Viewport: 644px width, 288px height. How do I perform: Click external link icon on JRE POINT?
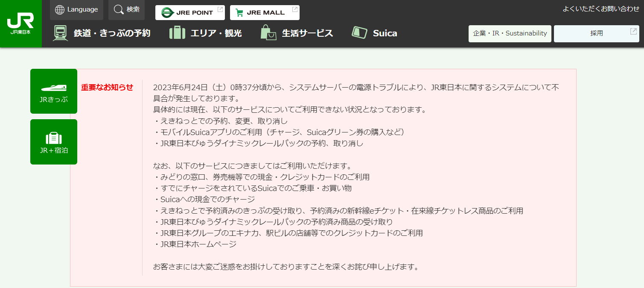click(x=220, y=9)
